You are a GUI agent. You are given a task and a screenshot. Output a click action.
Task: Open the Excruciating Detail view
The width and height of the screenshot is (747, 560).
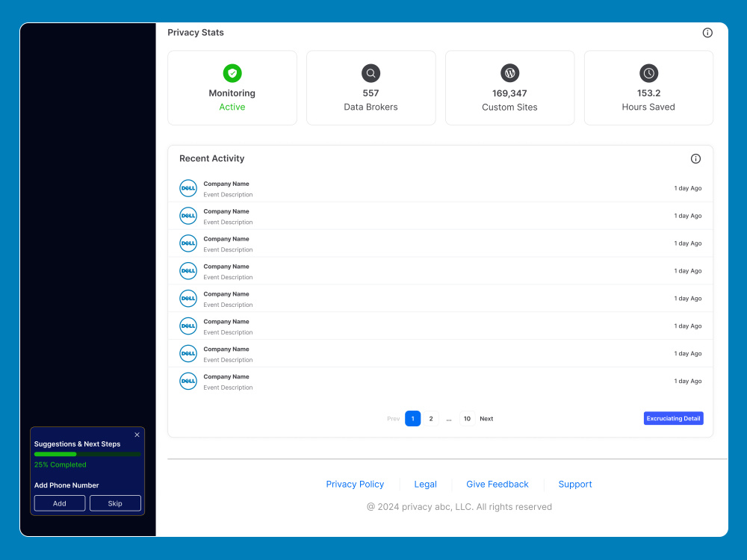point(673,419)
